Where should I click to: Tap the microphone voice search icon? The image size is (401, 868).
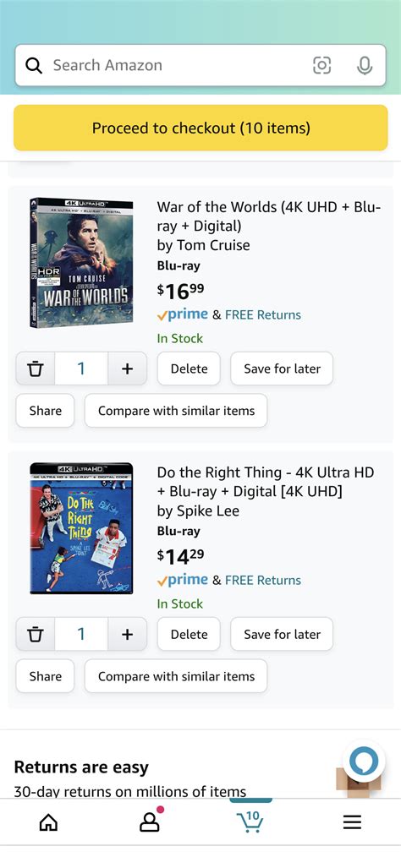365,65
